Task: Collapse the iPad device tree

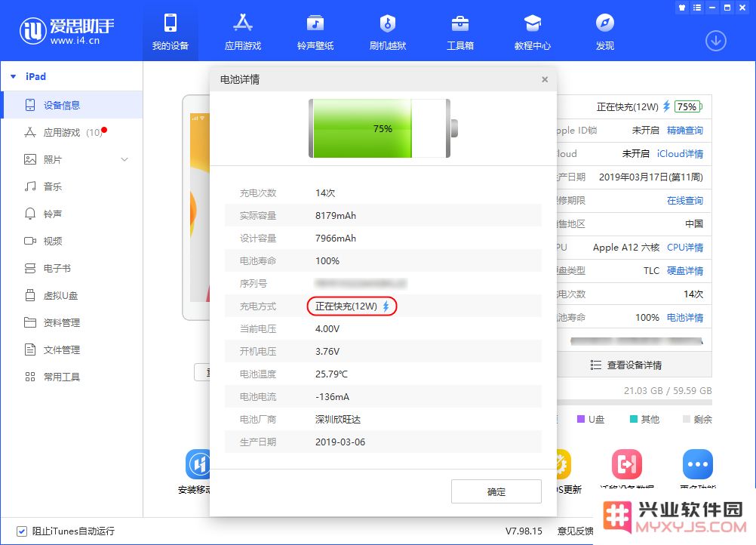Action: (x=14, y=77)
